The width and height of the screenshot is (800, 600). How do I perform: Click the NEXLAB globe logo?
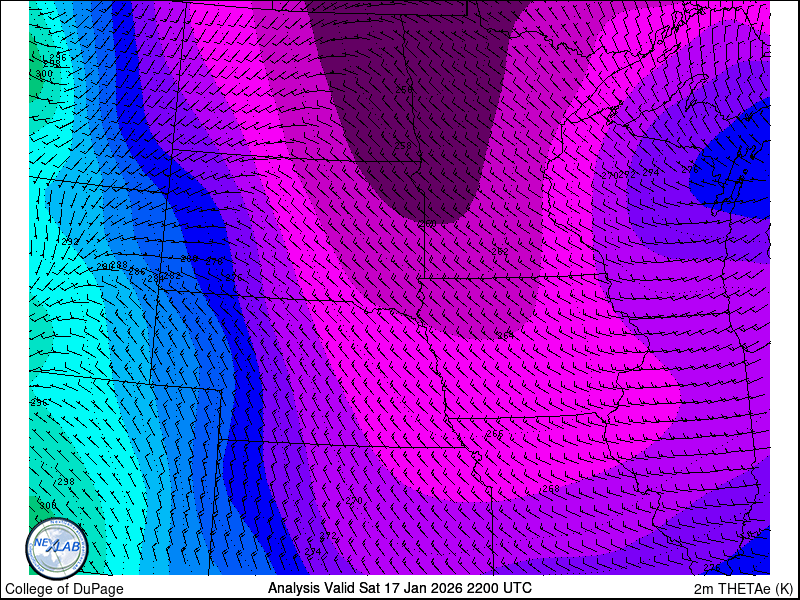pos(57,549)
